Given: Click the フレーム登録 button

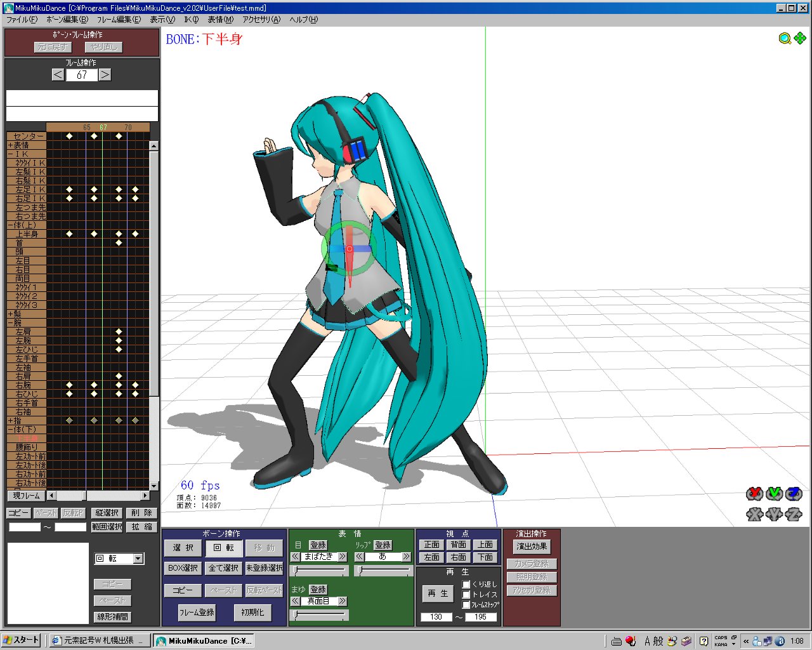Looking at the screenshot, I should [197, 613].
